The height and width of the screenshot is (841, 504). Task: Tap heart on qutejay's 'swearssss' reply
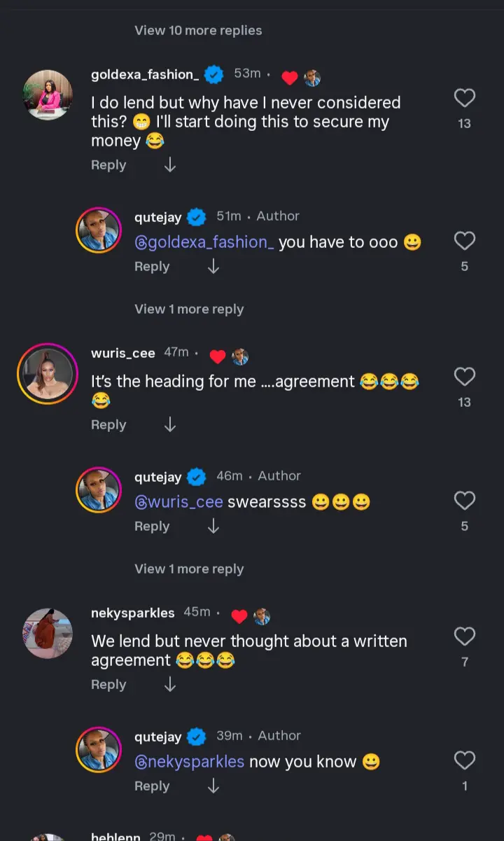coord(465,501)
